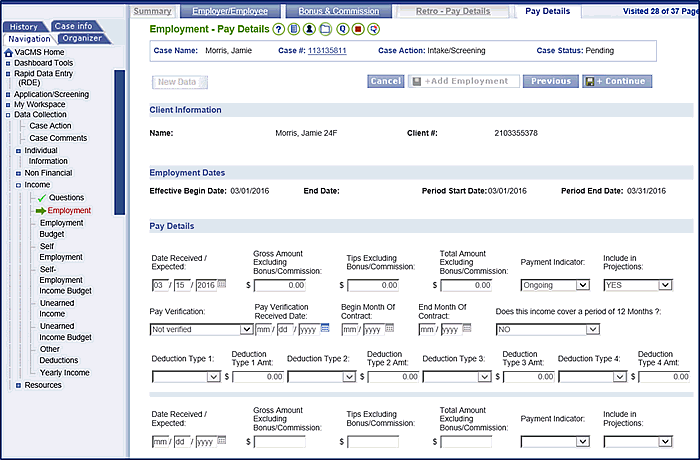700x460 pixels.
Task: Click the red square icon in header
Action: tap(358, 29)
